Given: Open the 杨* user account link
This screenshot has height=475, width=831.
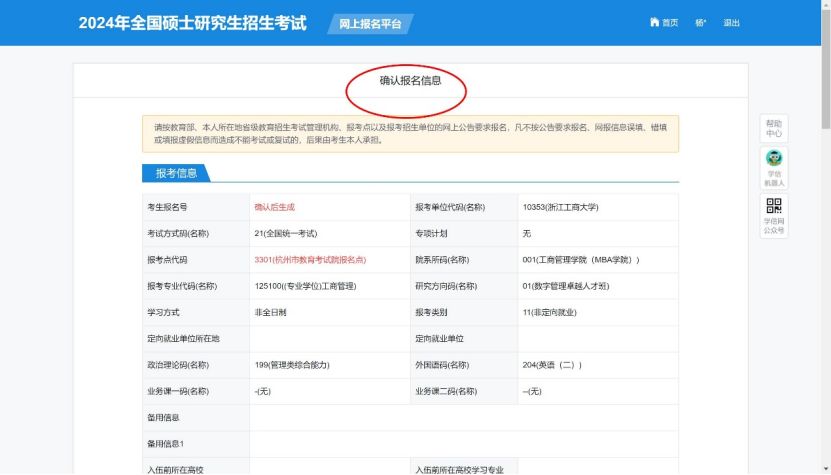Looking at the screenshot, I should (x=701, y=23).
